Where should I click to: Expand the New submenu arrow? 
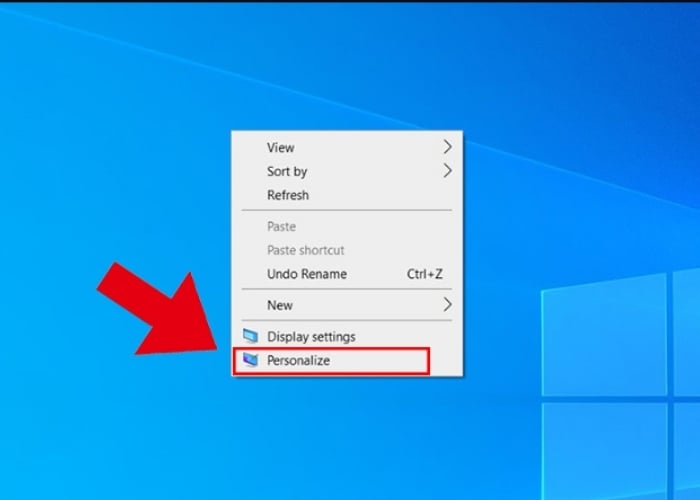447,304
